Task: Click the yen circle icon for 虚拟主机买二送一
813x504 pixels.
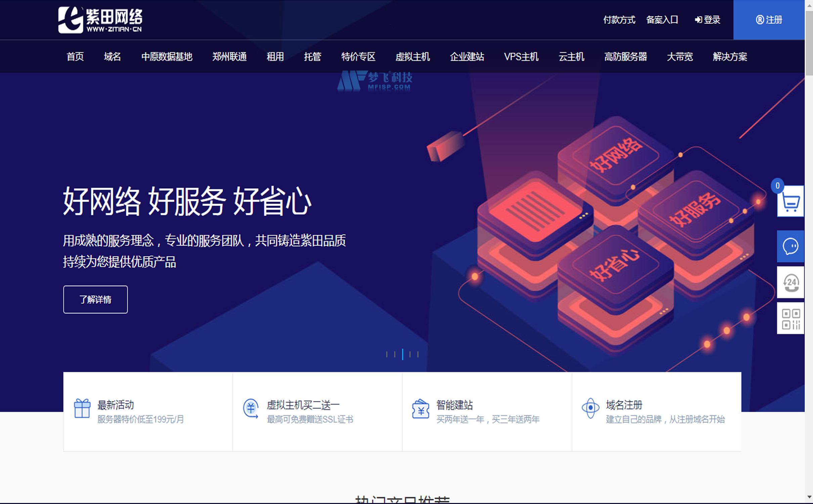Action: tap(251, 409)
